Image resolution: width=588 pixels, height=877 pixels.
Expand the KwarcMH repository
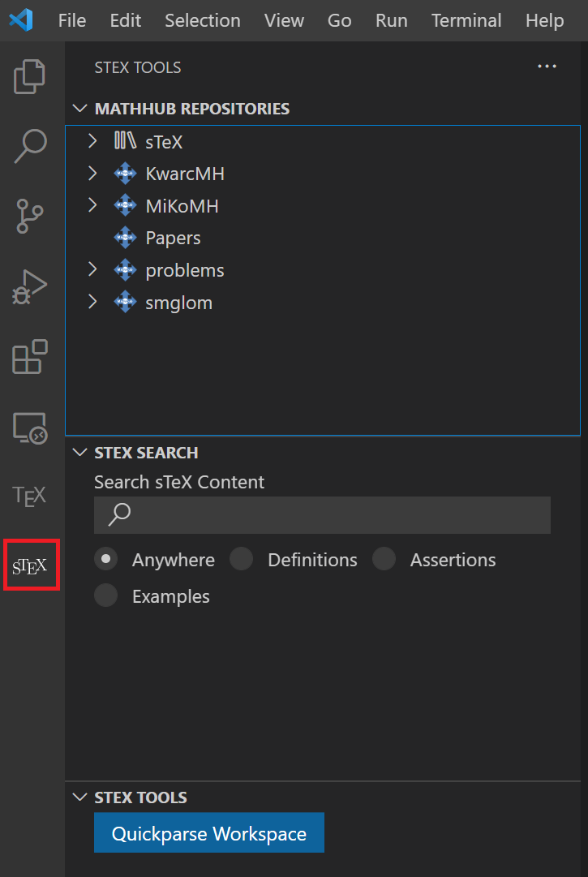click(92, 174)
